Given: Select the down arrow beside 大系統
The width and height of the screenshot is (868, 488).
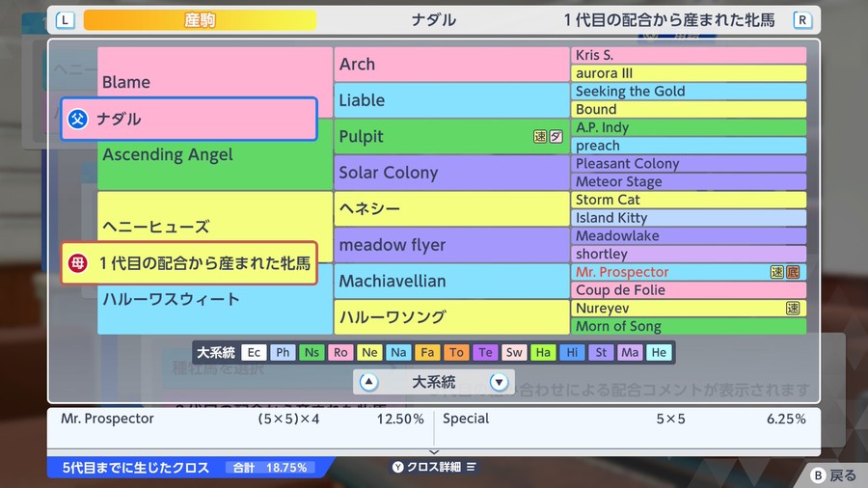Looking at the screenshot, I should point(499,382).
